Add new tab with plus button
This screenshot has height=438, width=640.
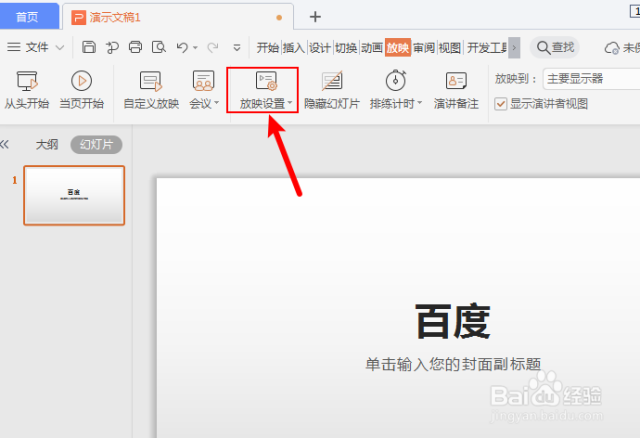click(x=315, y=17)
